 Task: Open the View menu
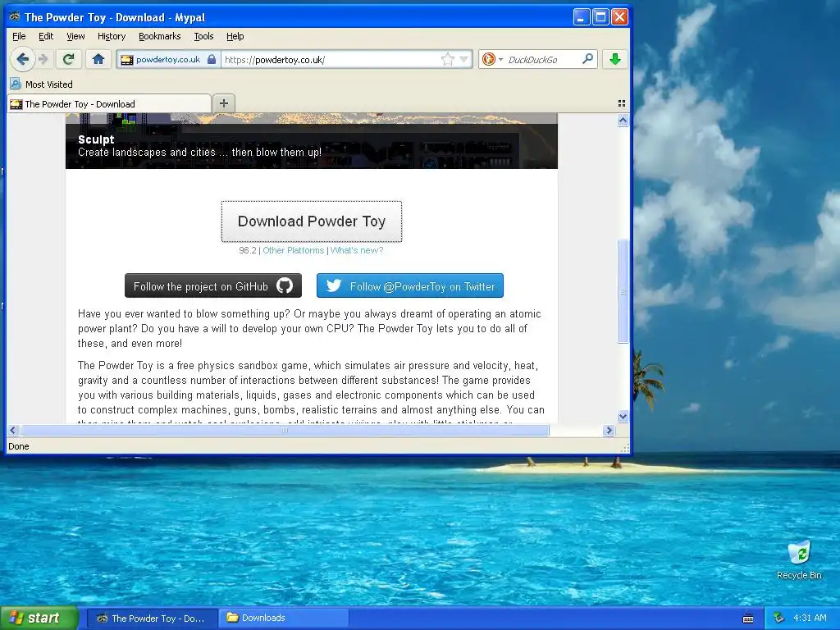tap(75, 36)
